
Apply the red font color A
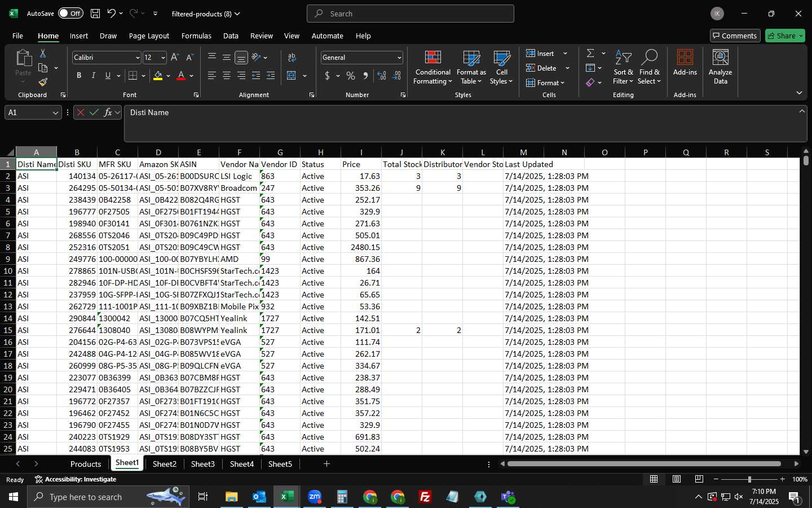[181, 76]
